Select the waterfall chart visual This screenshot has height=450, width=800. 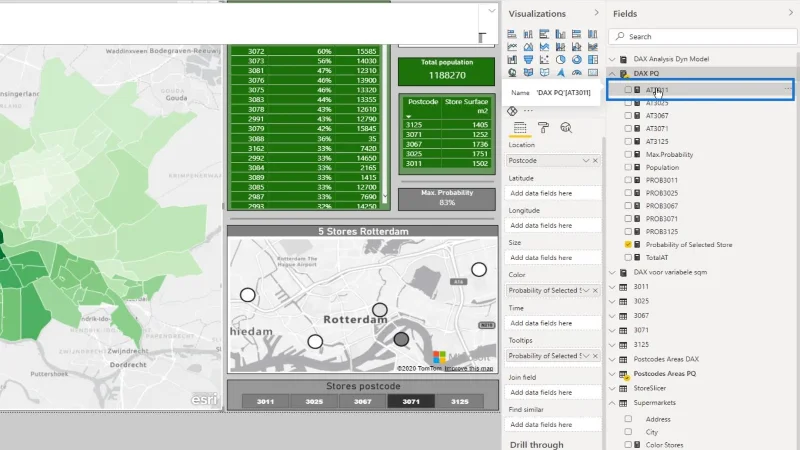(512, 60)
